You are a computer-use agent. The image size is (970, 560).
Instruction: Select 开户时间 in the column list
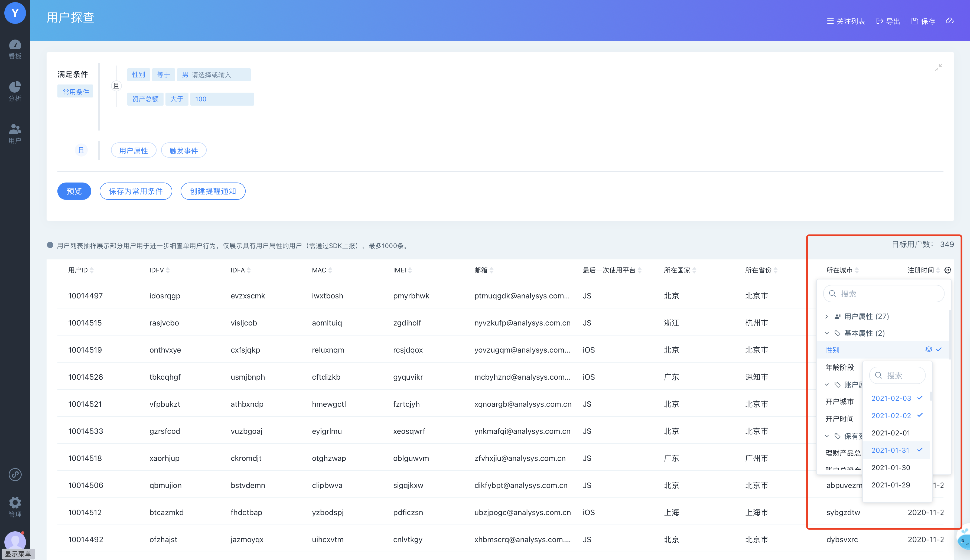pos(840,418)
